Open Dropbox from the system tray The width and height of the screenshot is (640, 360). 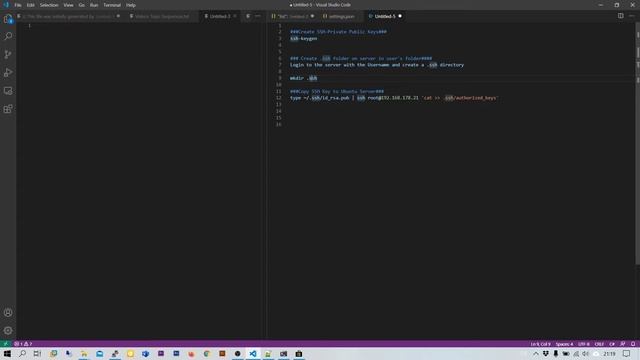(546, 353)
